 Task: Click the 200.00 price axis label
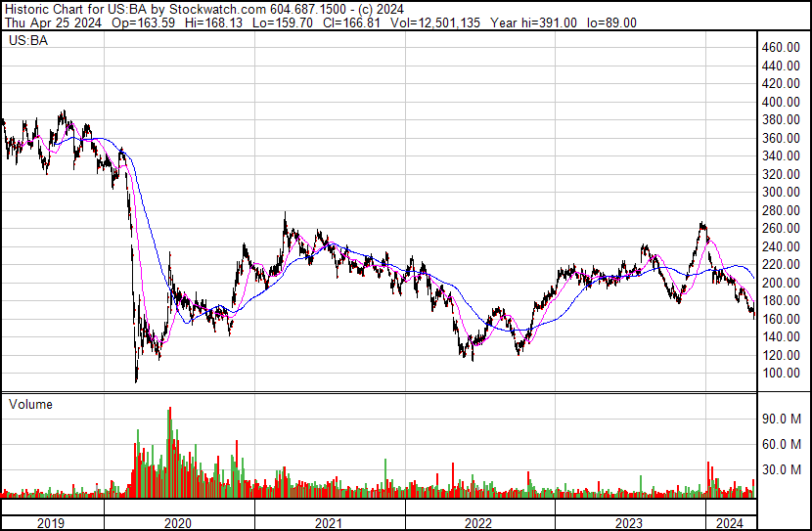[783, 283]
